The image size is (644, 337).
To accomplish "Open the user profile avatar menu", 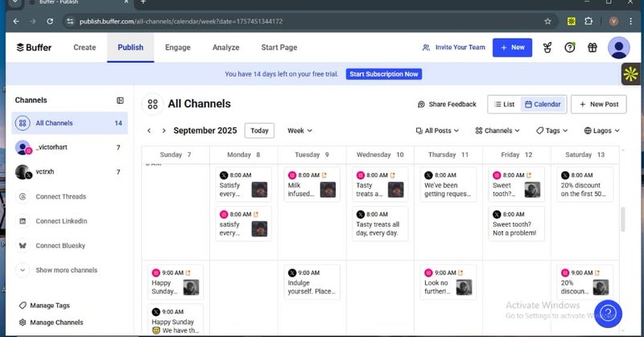I will pos(619,47).
